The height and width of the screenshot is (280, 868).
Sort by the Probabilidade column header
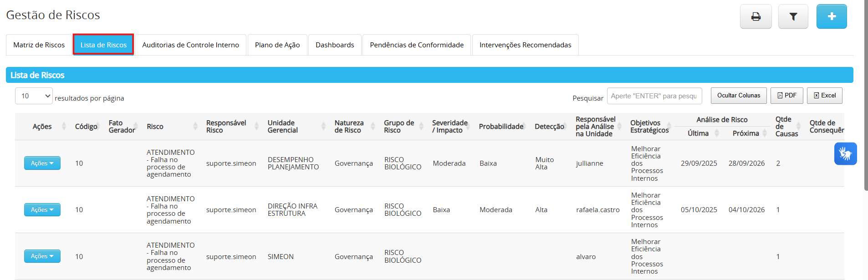pyautogui.click(x=501, y=127)
